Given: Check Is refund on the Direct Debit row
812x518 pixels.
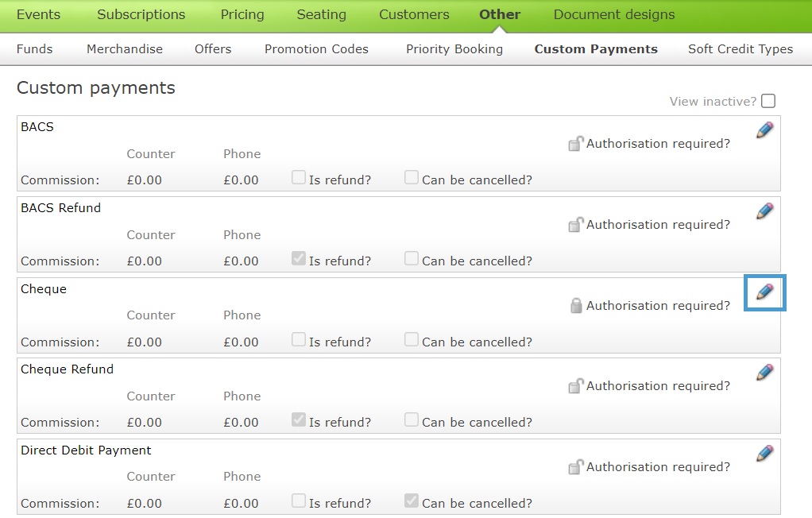Looking at the screenshot, I should 298,501.
